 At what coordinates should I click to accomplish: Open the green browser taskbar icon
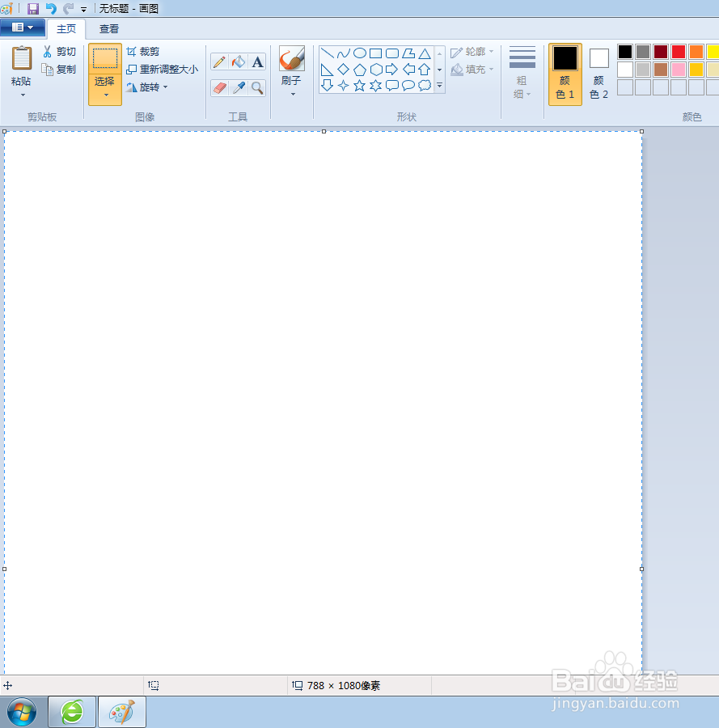pos(73,712)
